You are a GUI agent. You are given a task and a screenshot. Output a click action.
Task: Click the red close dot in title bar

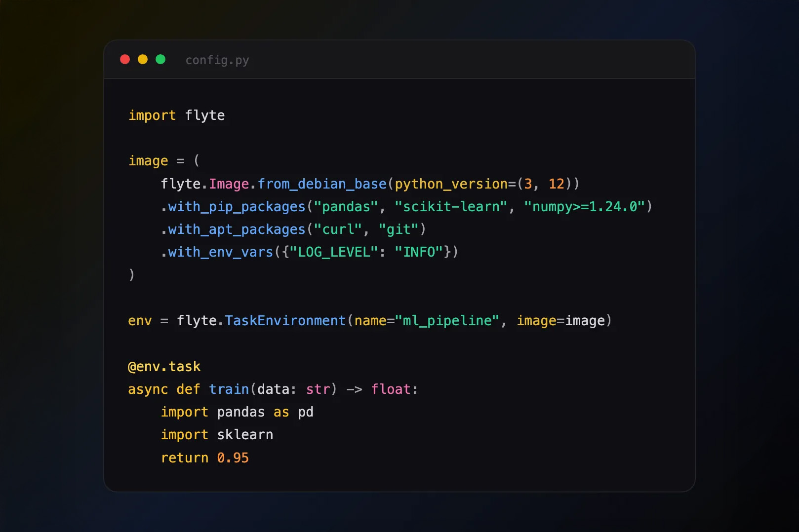click(125, 59)
